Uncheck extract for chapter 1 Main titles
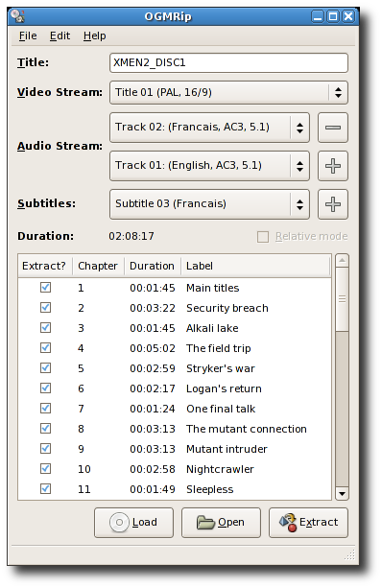This screenshot has height=588, width=382. tap(45, 288)
